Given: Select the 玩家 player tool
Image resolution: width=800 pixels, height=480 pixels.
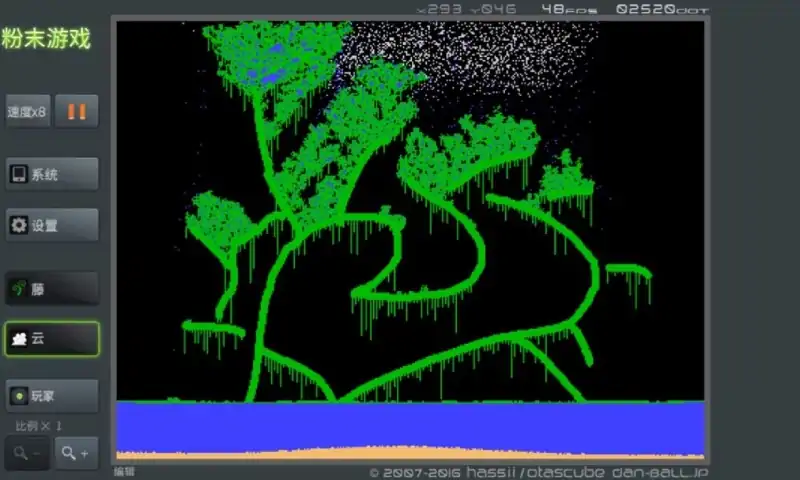Looking at the screenshot, I should tap(52, 396).
